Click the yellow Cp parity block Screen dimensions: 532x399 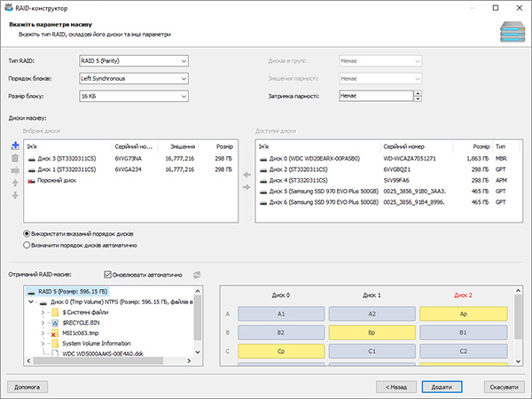(x=281, y=351)
